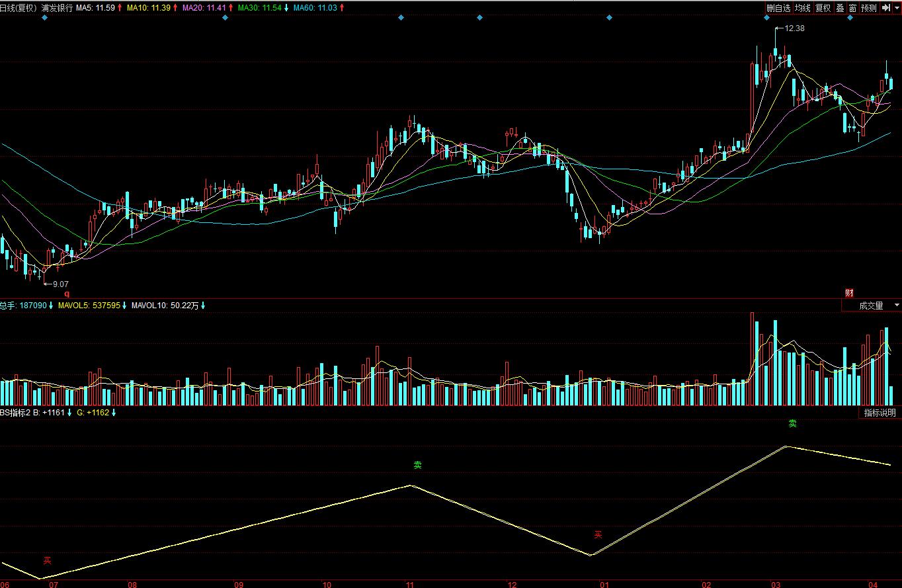Click the 03 month label on time axis
Screen dimensions: 902x588
(x=776, y=585)
